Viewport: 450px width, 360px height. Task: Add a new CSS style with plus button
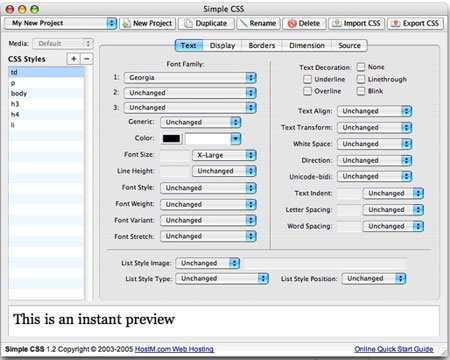point(73,59)
